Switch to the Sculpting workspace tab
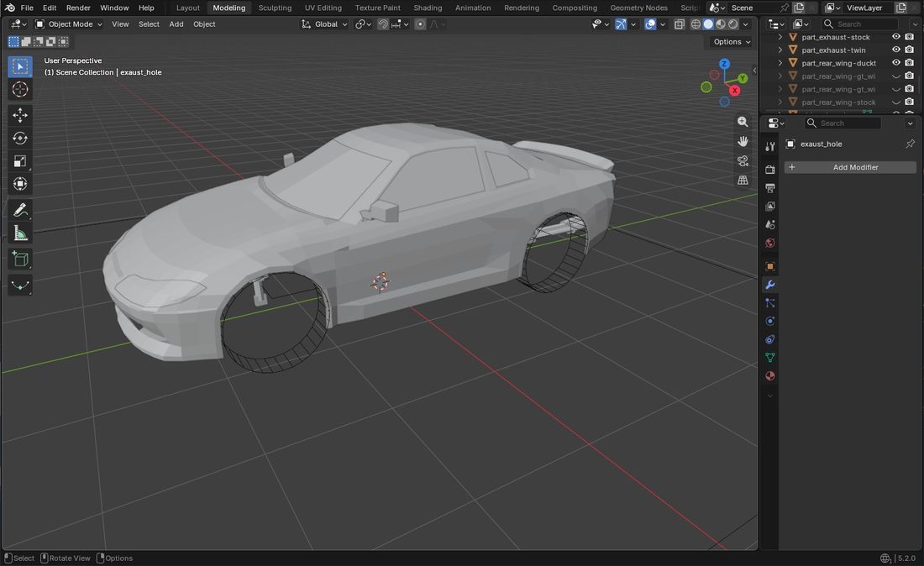 click(275, 8)
